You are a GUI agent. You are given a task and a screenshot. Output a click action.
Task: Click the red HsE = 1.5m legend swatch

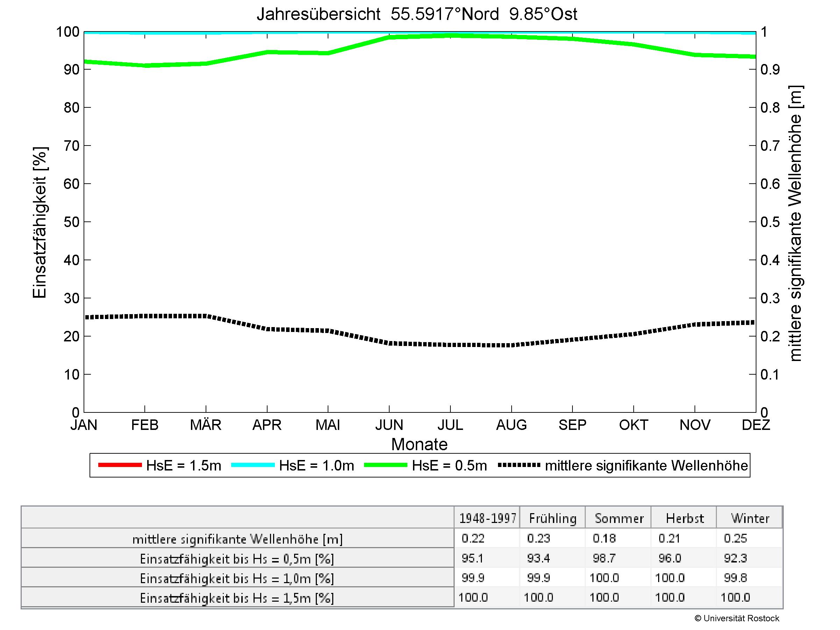pos(120,465)
